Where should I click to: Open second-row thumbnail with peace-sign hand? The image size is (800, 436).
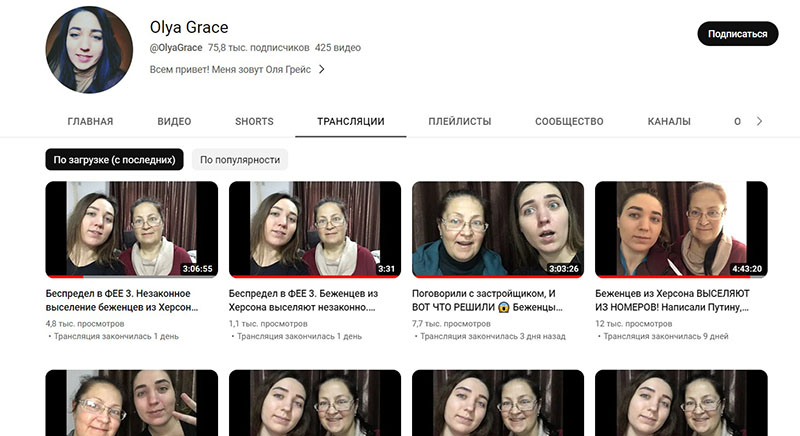click(132, 403)
